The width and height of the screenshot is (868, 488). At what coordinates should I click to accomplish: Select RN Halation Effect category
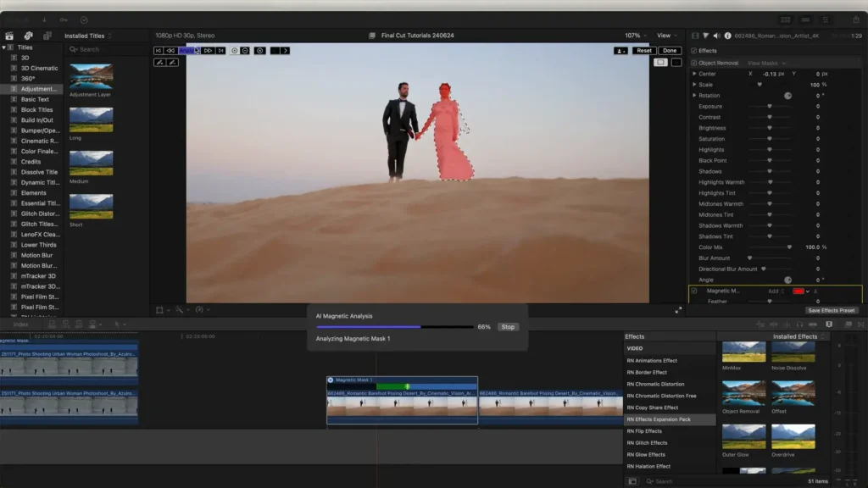click(x=648, y=467)
